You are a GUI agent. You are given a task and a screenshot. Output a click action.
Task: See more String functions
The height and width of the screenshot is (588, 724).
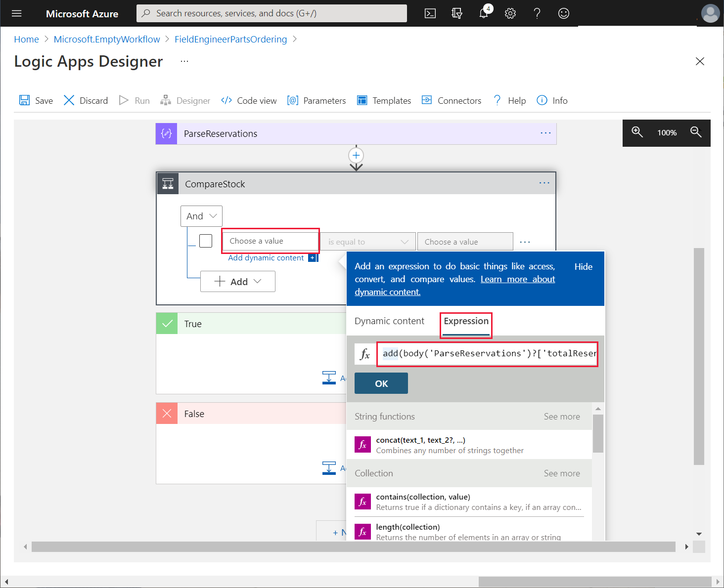click(562, 417)
